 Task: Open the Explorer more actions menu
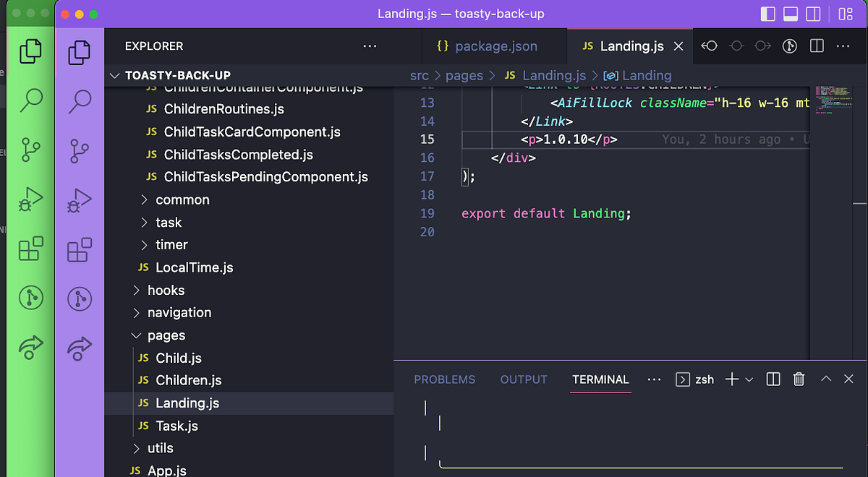tap(370, 46)
